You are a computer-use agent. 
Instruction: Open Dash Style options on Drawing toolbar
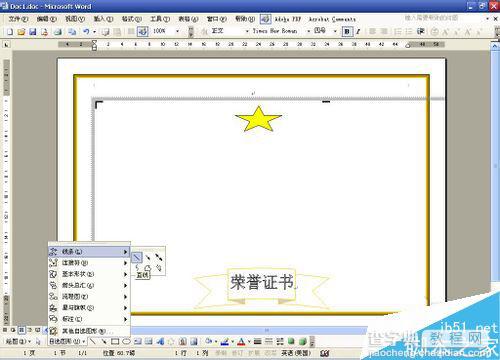click(269, 341)
